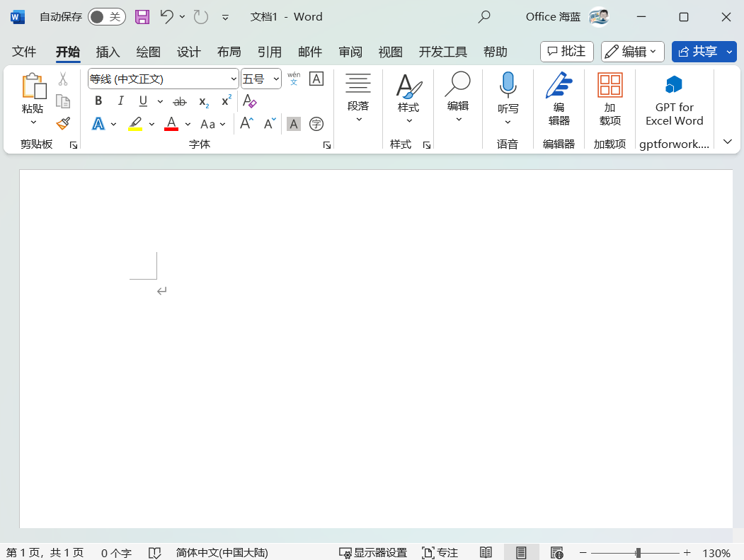Open the font name dropdown
Viewport: 744px width, 560px height.
point(234,79)
